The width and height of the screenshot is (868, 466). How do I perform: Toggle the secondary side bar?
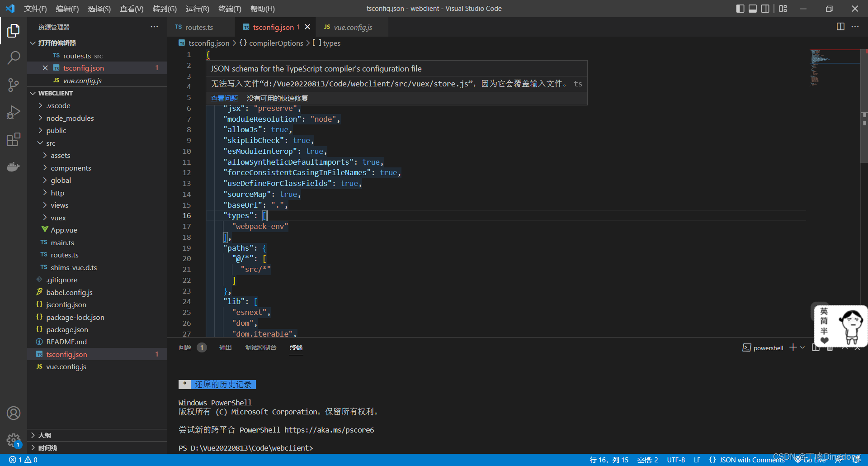pyautogui.click(x=765, y=9)
